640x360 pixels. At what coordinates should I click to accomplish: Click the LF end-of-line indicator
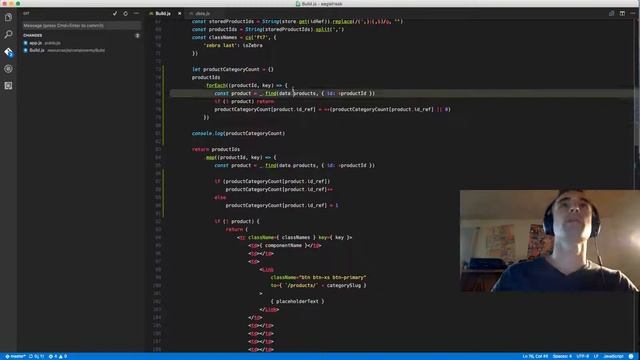[596, 356]
